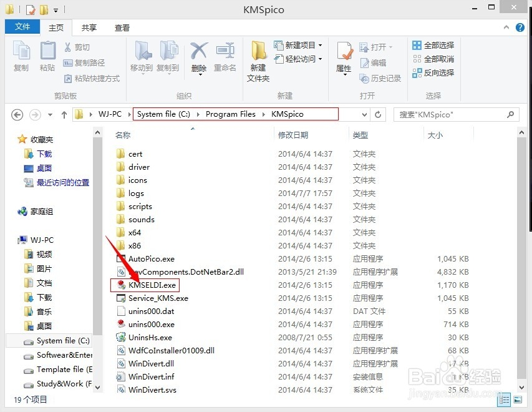Expand the address bar history dropdown
This screenshot has height=412, width=532.
[x=364, y=114]
